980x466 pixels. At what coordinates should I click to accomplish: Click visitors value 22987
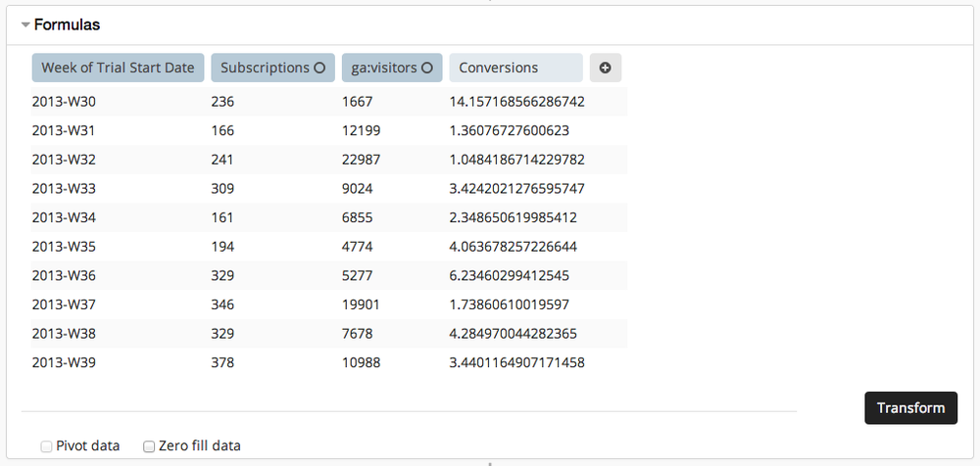(x=361, y=160)
